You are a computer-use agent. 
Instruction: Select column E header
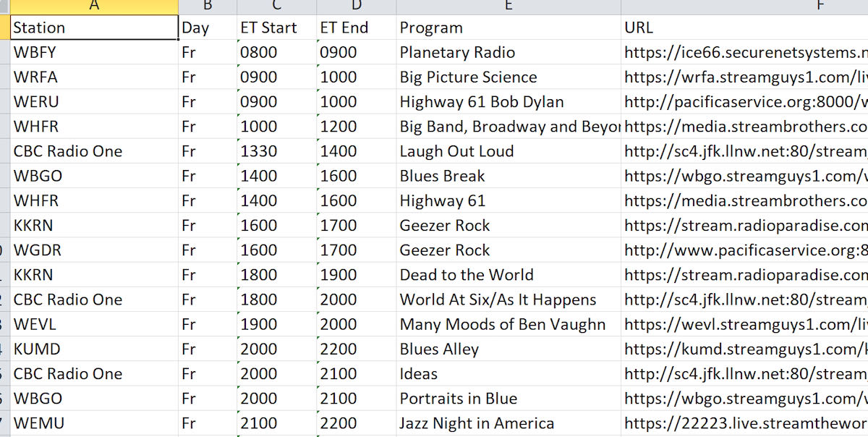pyautogui.click(x=509, y=7)
